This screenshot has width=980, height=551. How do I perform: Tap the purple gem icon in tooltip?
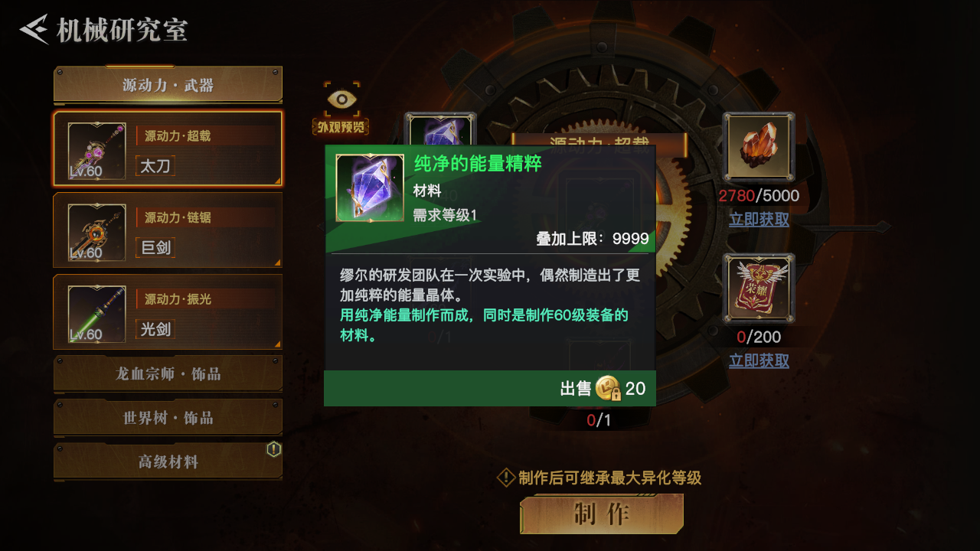coord(370,188)
